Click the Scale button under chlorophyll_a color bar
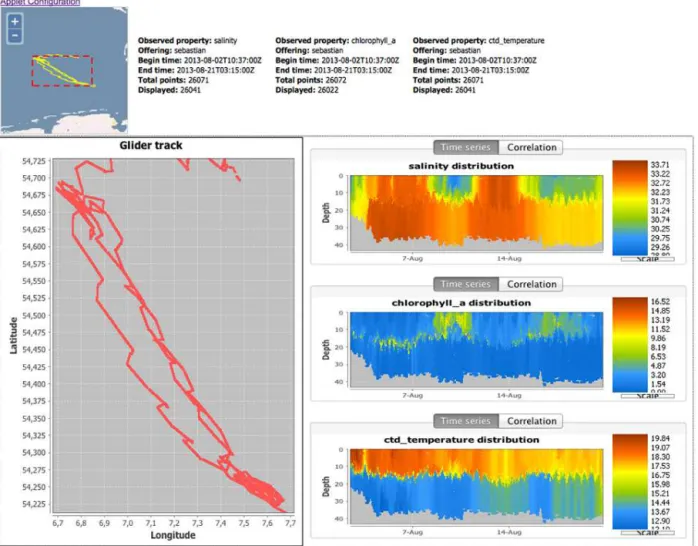 (x=648, y=396)
